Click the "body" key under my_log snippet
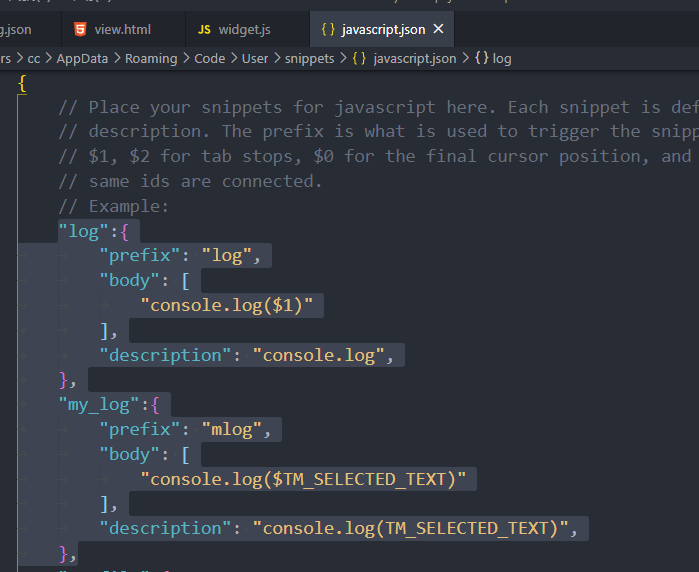Image resolution: width=699 pixels, height=572 pixels. 129,454
